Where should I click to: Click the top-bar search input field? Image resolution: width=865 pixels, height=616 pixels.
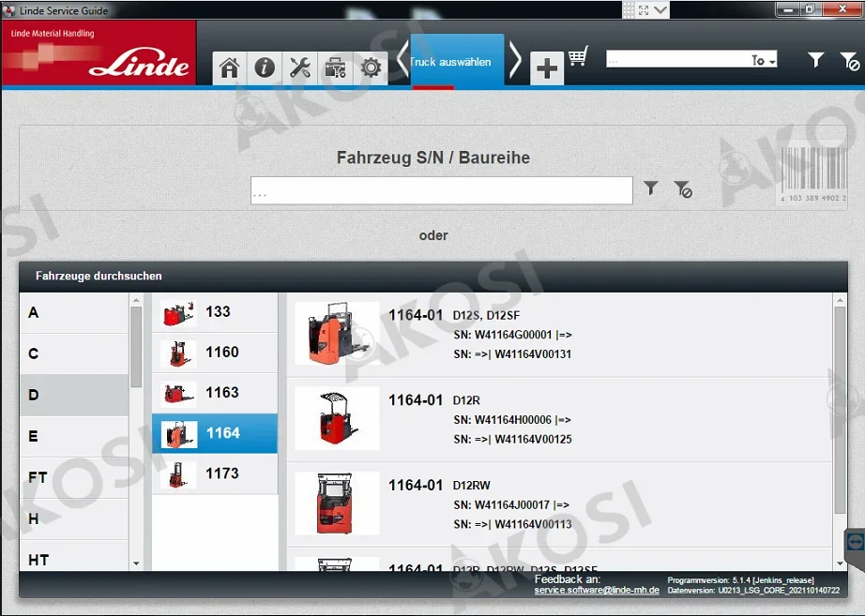[x=677, y=59]
